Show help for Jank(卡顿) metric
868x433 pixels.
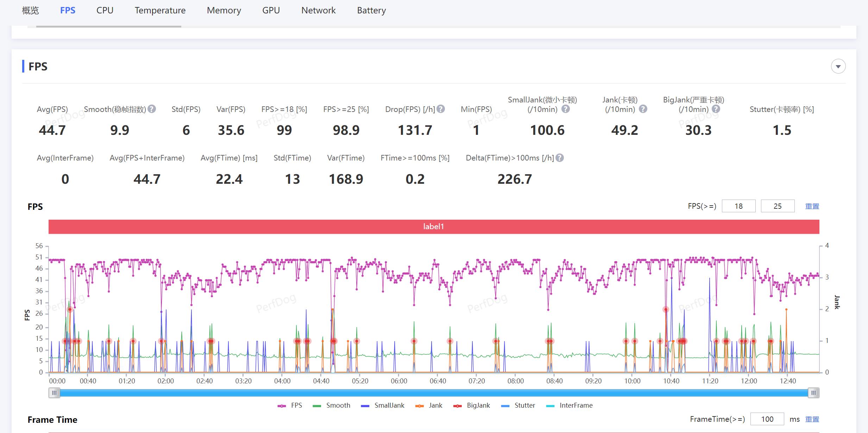point(643,109)
